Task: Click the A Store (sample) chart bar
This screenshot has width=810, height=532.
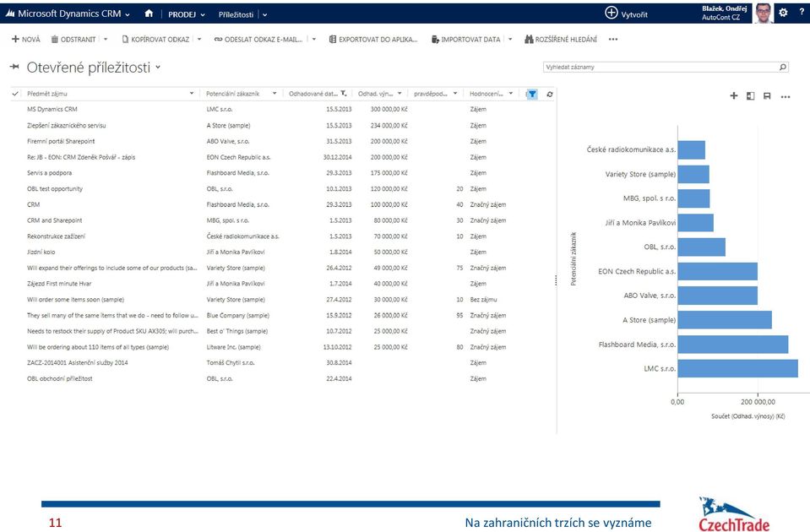Action: [x=725, y=320]
